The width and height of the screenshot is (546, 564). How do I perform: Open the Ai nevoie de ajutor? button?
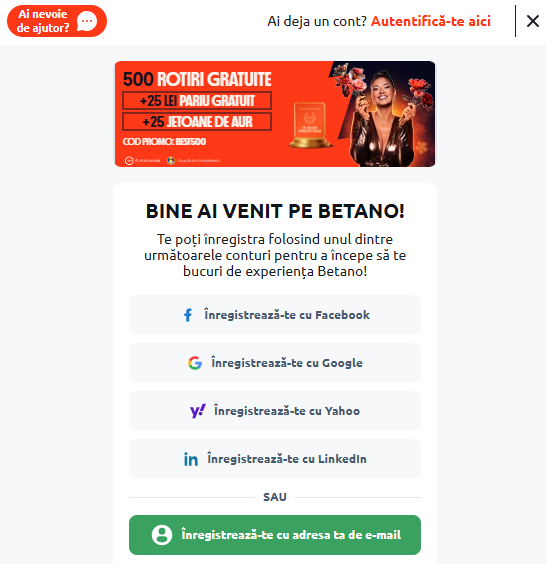pyautogui.click(x=57, y=21)
